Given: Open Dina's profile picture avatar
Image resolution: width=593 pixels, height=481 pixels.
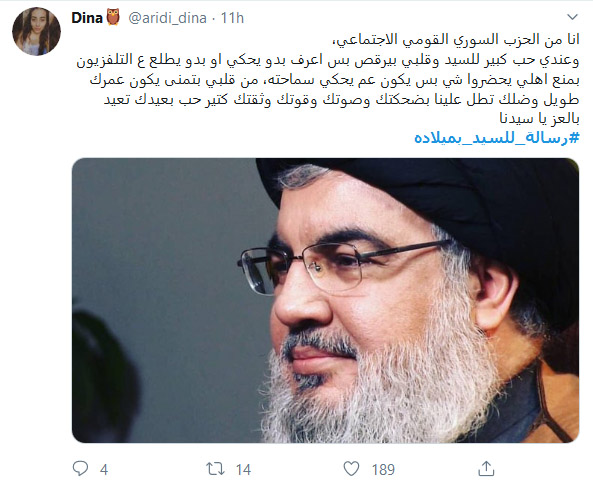Looking at the screenshot, I should point(36,31).
